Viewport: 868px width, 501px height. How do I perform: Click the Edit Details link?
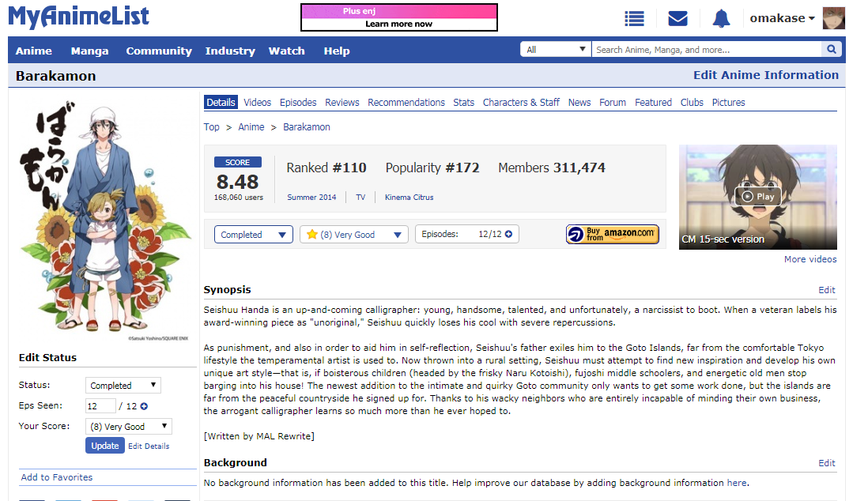coord(149,446)
